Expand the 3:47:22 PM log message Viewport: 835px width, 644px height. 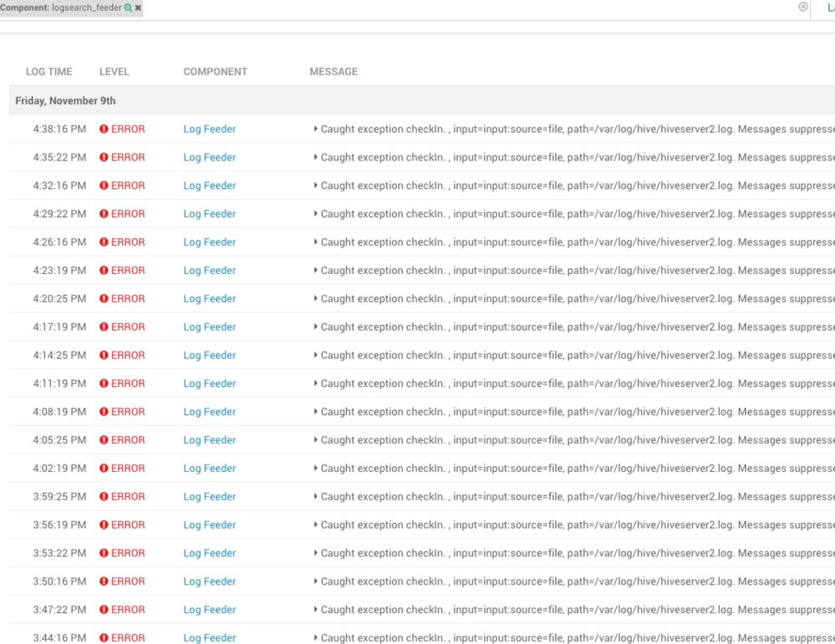coord(315,609)
